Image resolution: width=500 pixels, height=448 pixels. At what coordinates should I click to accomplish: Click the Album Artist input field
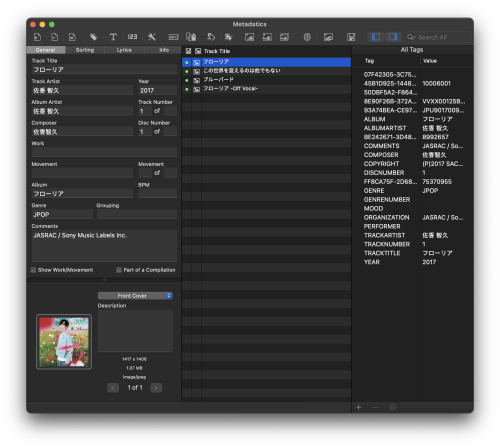[x=82, y=111]
